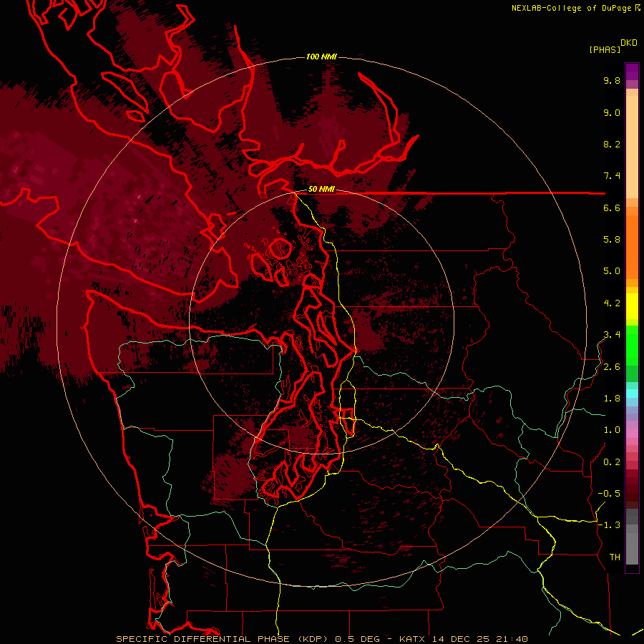Click the 4.2 legend value
This screenshot has width=644, height=644.
coord(612,303)
